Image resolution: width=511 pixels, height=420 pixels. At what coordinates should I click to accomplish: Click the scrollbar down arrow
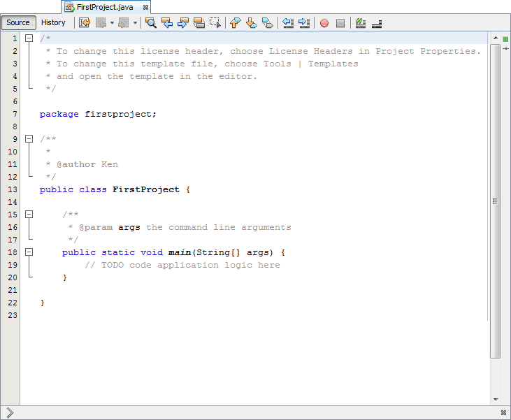click(x=496, y=400)
